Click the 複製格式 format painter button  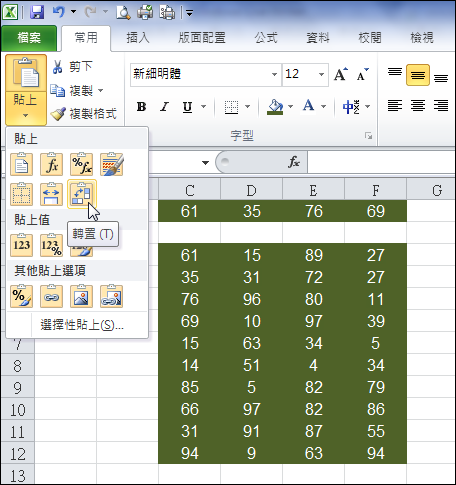coord(83,114)
